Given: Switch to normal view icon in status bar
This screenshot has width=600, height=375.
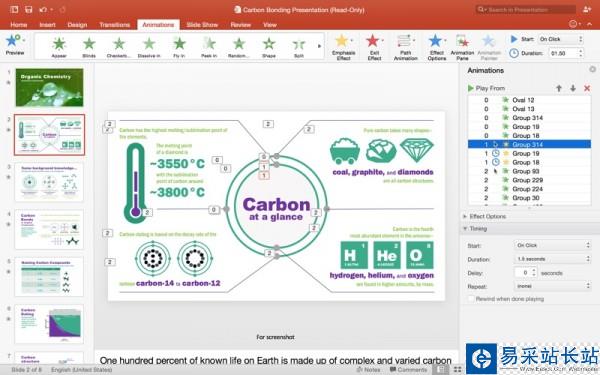Looking at the screenshot, I should tap(441, 370).
